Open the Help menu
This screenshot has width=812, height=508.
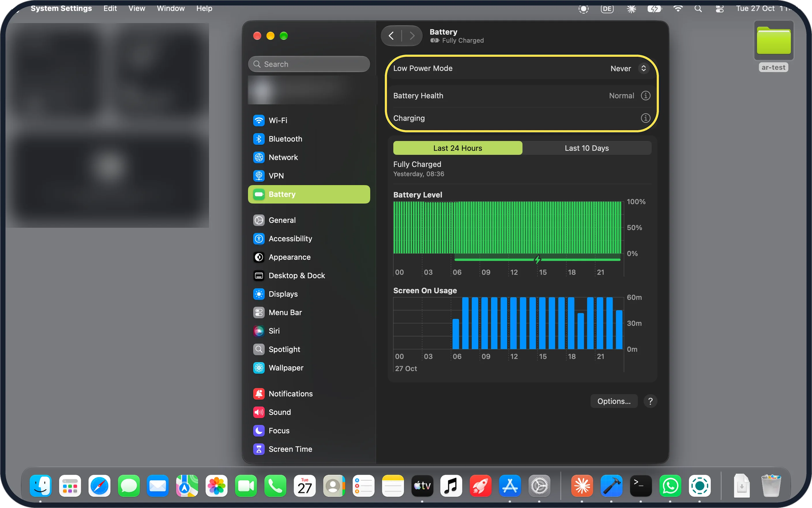(x=204, y=8)
